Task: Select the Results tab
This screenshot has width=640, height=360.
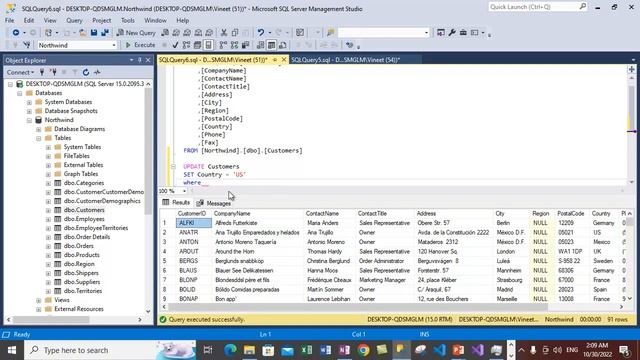Action: pos(176,202)
